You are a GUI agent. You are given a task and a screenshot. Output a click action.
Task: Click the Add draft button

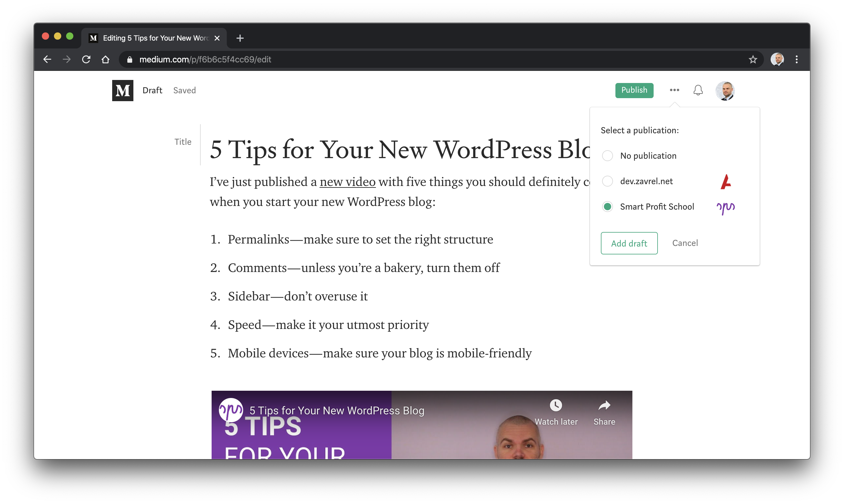click(629, 243)
